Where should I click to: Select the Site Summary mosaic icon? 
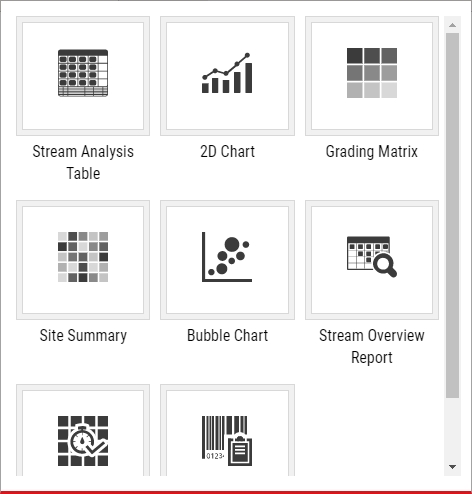pyautogui.click(x=83, y=257)
